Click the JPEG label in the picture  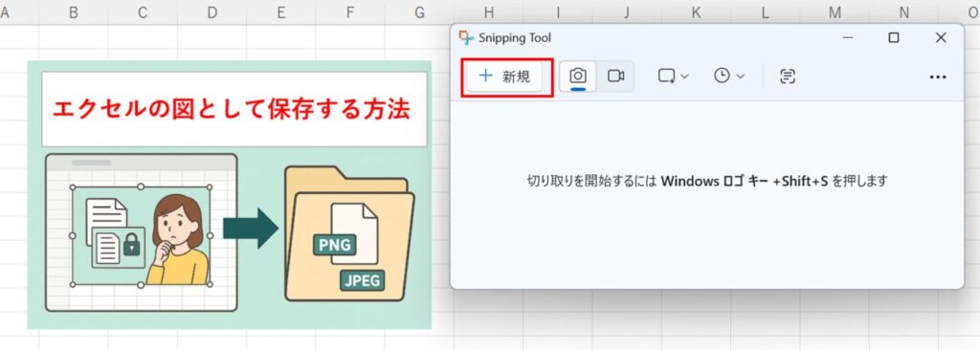click(363, 280)
